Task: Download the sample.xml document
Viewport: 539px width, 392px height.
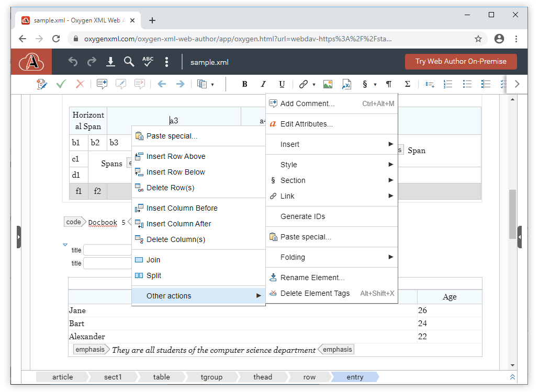Action: coord(110,62)
